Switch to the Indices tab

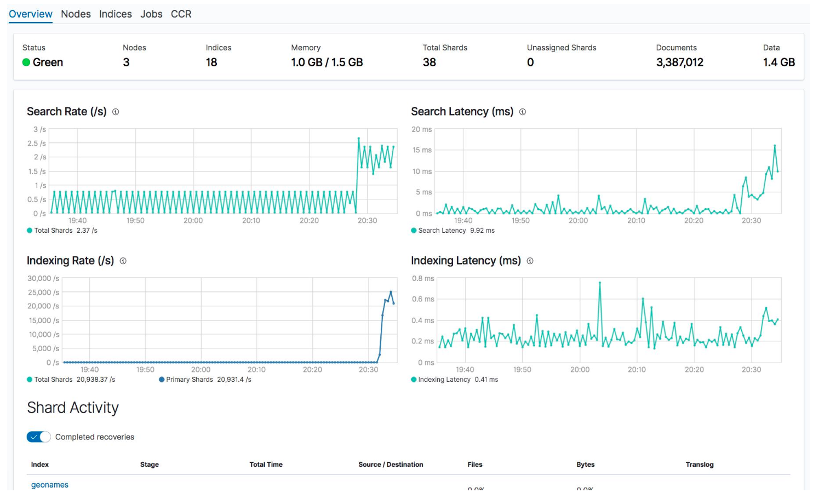point(116,14)
